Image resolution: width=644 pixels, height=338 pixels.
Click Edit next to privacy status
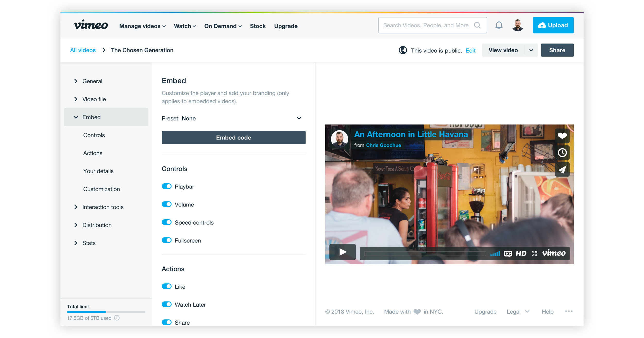tap(470, 50)
